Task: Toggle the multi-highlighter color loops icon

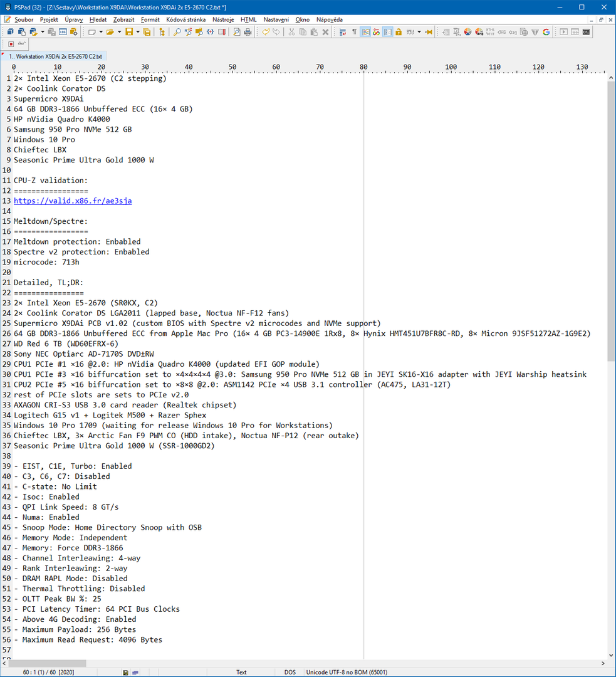Action: [377, 32]
